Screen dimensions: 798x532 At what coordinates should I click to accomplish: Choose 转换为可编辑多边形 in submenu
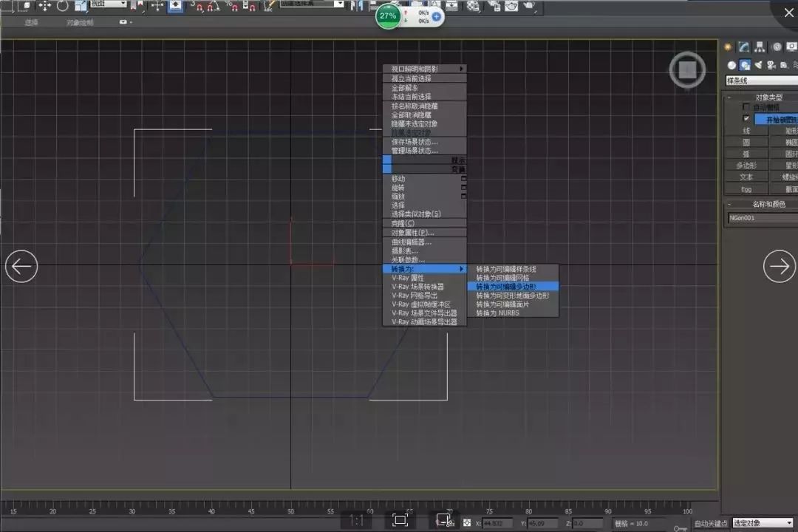pos(513,287)
